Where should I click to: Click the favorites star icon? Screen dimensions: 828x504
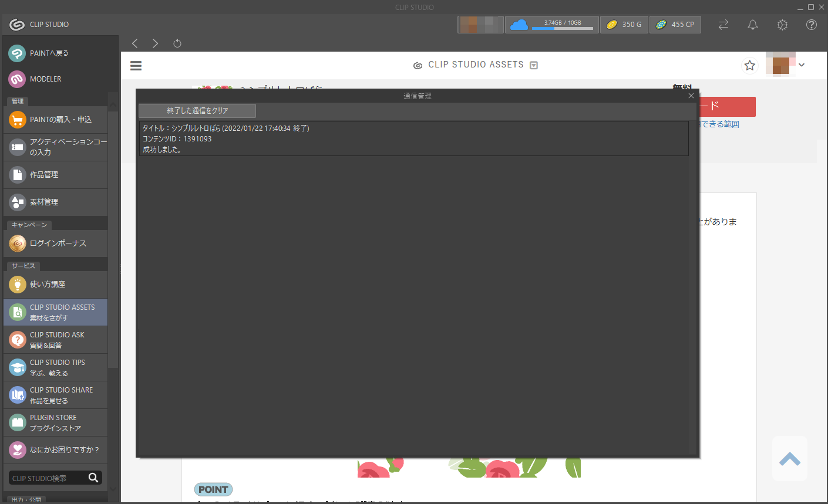pyautogui.click(x=749, y=66)
